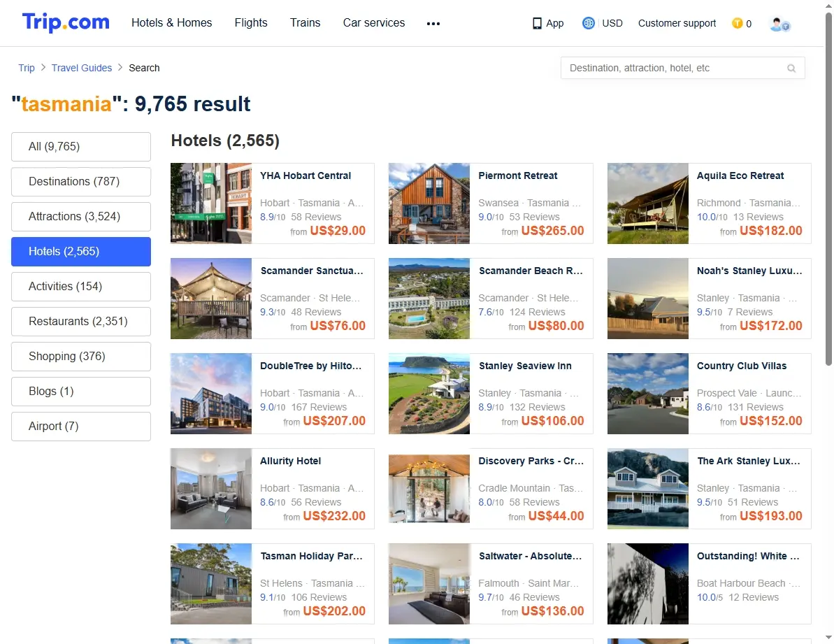Open Saltwater Absolute photo
834x644 pixels.
coord(429,584)
